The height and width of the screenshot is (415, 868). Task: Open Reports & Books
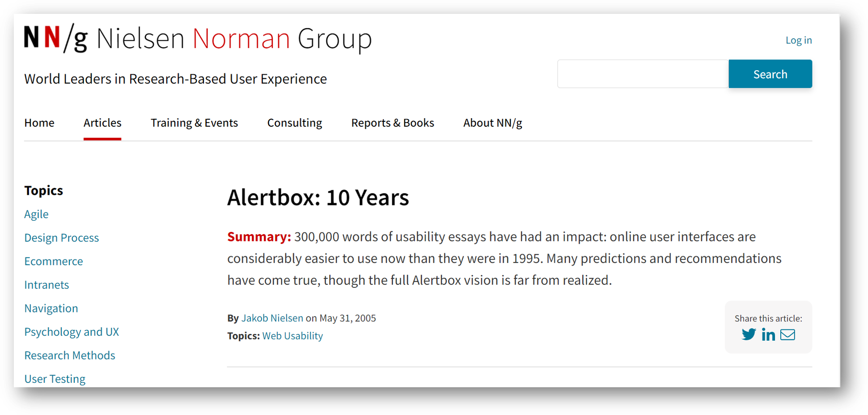[x=393, y=123]
